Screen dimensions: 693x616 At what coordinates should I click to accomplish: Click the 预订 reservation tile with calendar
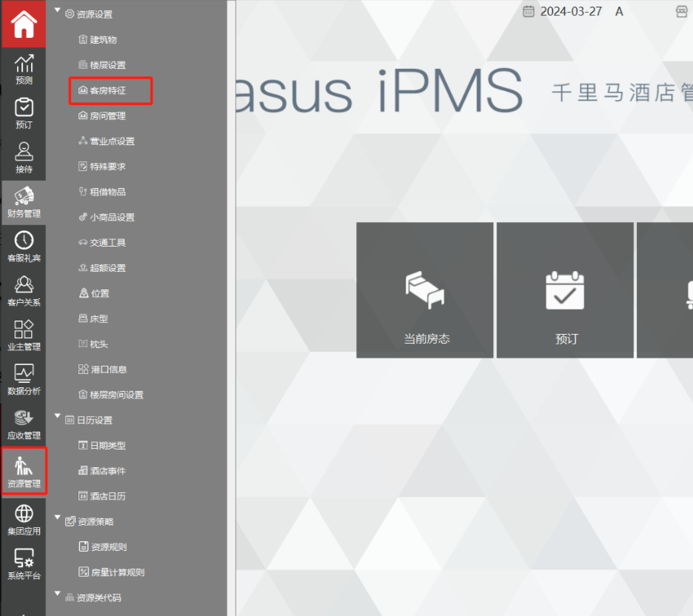click(565, 290)
